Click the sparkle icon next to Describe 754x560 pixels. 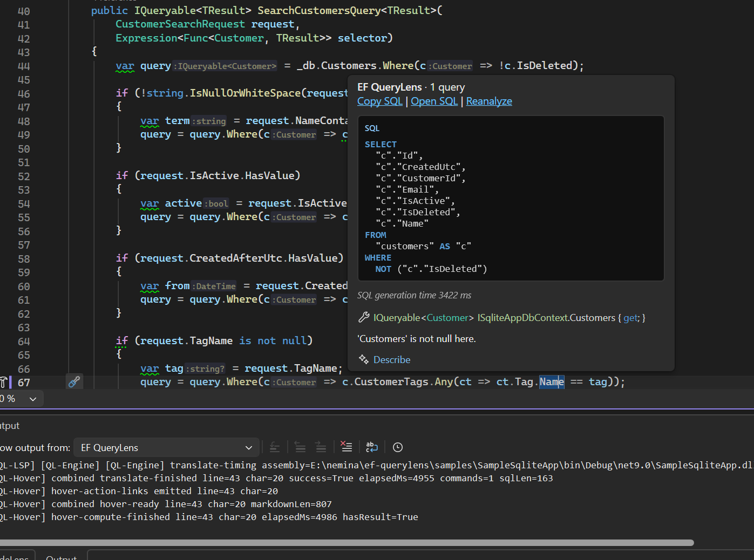coord(364,359)
